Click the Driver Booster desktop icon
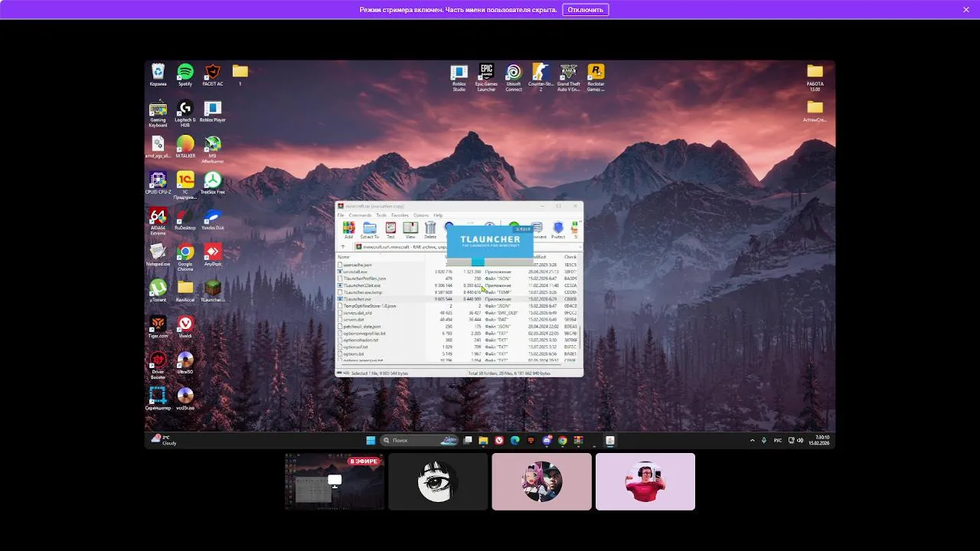Image resolution: width=980 pixels, height=551 pixels. click(x=158, y=365)
